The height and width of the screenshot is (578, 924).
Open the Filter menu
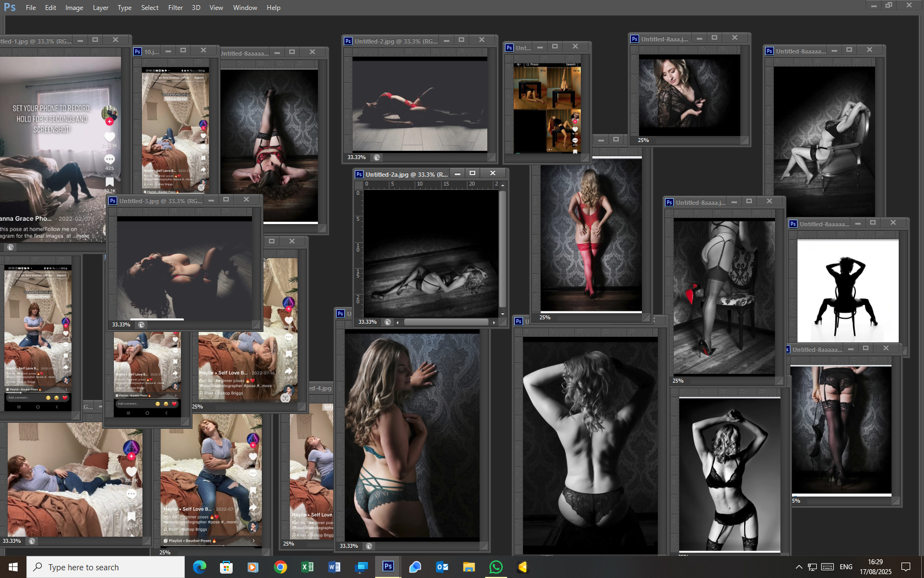(x=175, y=8)
